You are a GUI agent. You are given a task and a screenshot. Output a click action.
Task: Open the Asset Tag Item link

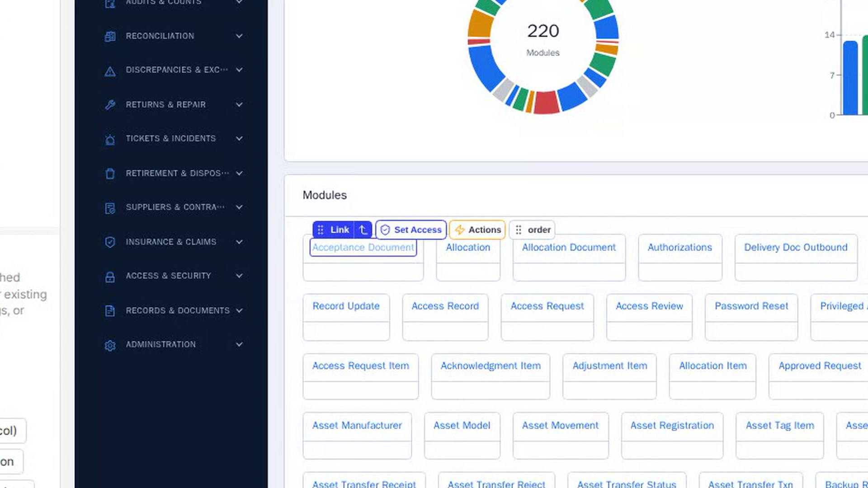[780, 426]
